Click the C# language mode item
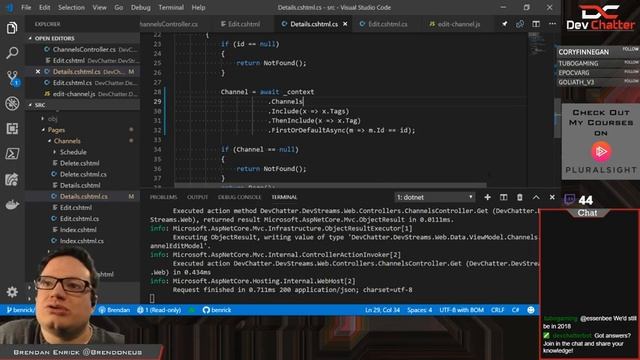The height and width of the screenshot is (360, 640). [x=516, y=310]
